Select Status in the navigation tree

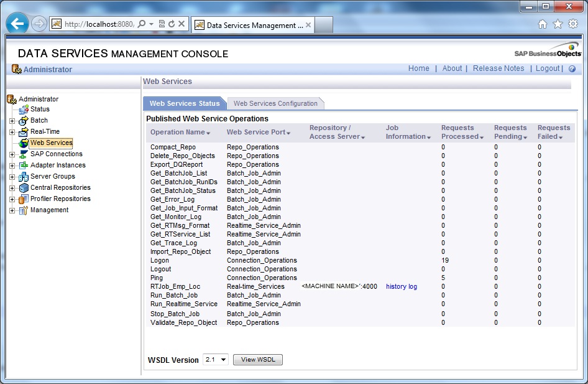click(x=40, y=110)
